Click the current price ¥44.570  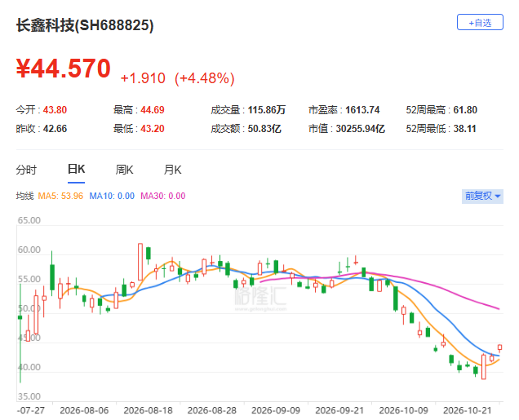[64, 69]
